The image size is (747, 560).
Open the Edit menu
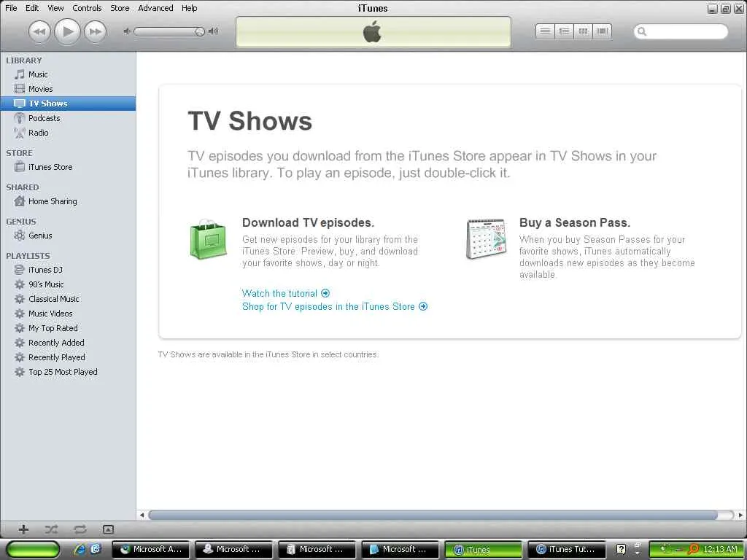(32, 8)
